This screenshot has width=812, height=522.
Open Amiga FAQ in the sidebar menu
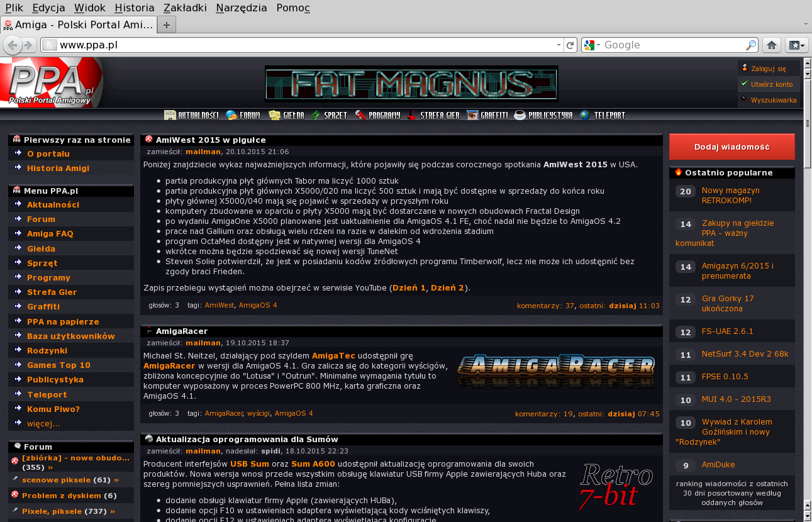point(50,234)
